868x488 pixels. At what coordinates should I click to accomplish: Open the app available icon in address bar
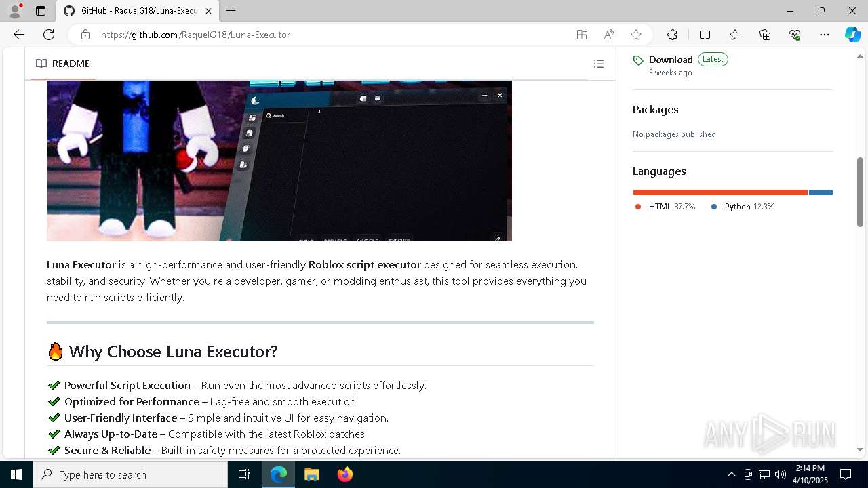(582, 35)
